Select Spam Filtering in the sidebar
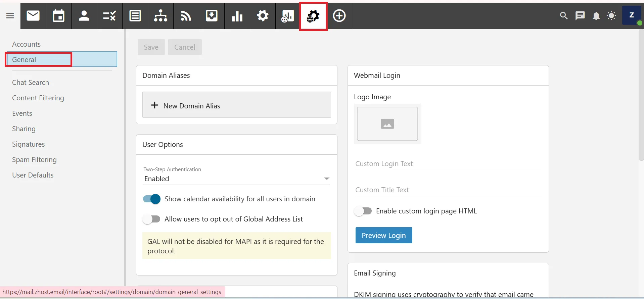644x299 pixels. [34, 160]
